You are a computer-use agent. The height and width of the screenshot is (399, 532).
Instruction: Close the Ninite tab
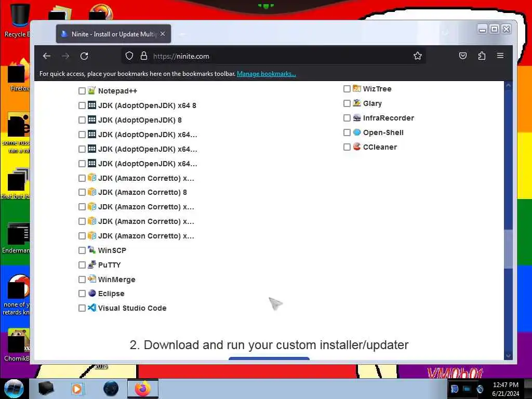pos(163,34)
